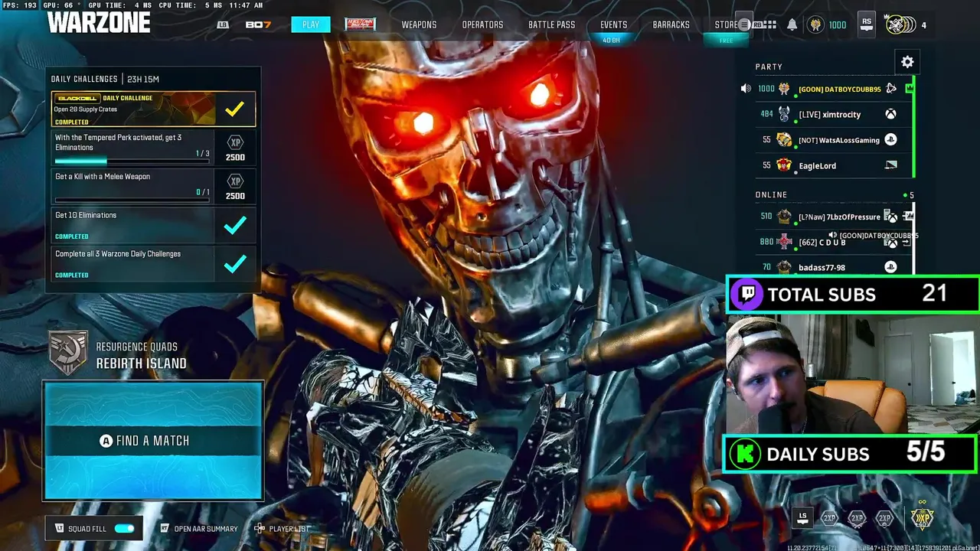980x551 pixels.
Task: Select the Melee Weapon kill challenge
Action: [153, 186]
